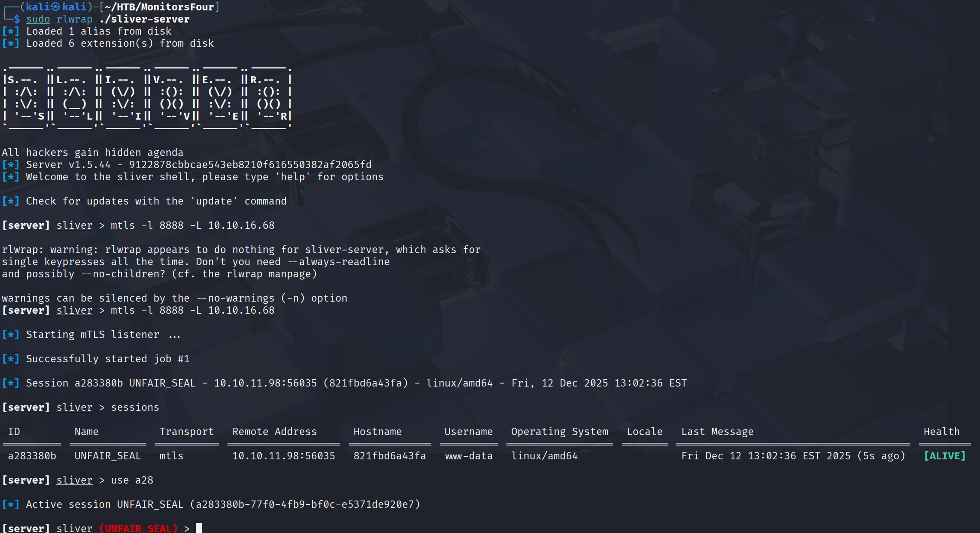Click the S card in the ASCII banner

coord(26,98)
